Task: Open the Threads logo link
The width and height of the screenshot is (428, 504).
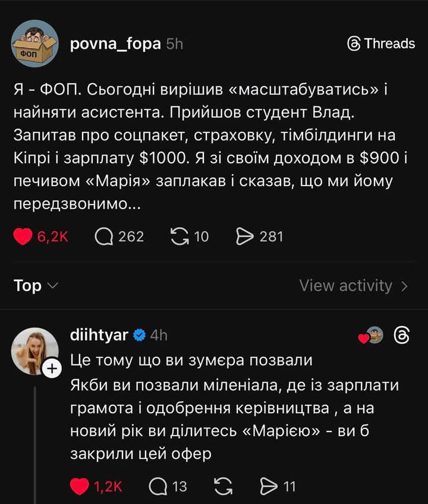Action: click(381, 43)
